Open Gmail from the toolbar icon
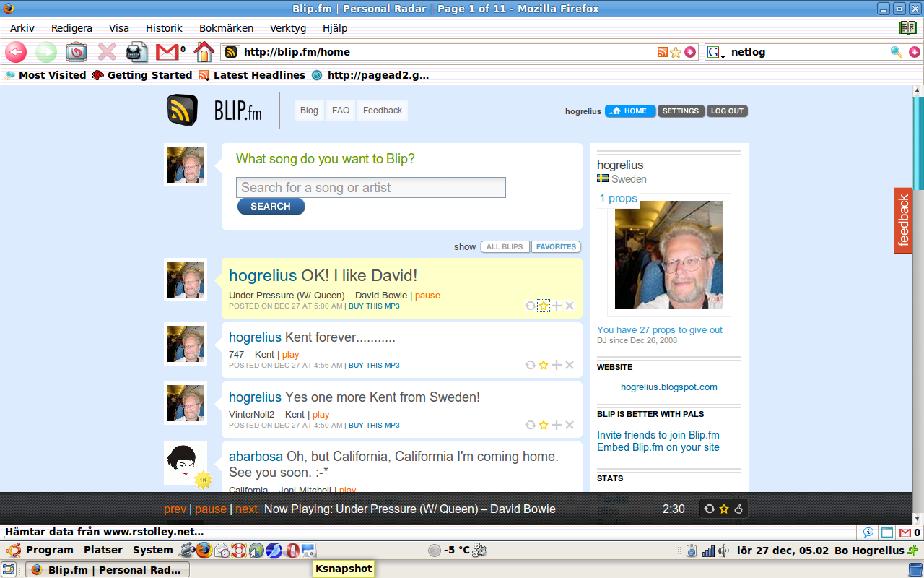This screenshot has width=924, height=578. (x=167, y=52)
